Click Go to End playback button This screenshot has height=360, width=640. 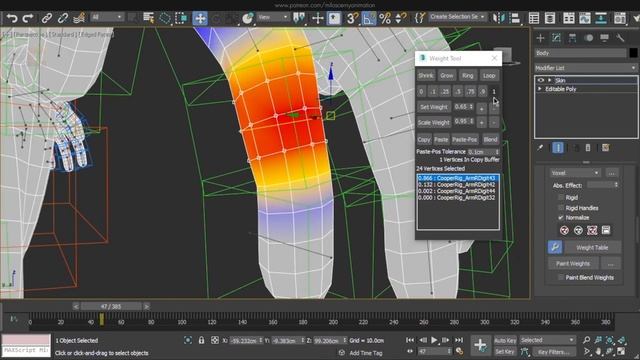tap(459, 340)
